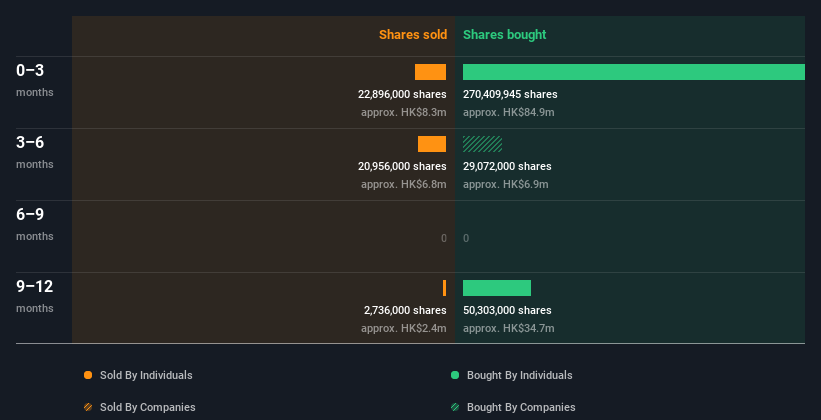
Task: Select the 50,303,000 shares value
Action: [507, 311]
